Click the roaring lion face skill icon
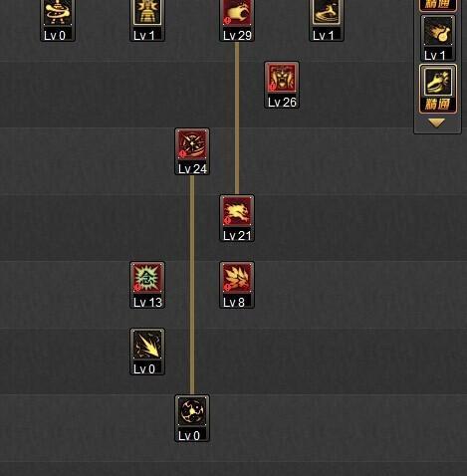The width and height of the screenshot is (467, 476). click(282, 78)
